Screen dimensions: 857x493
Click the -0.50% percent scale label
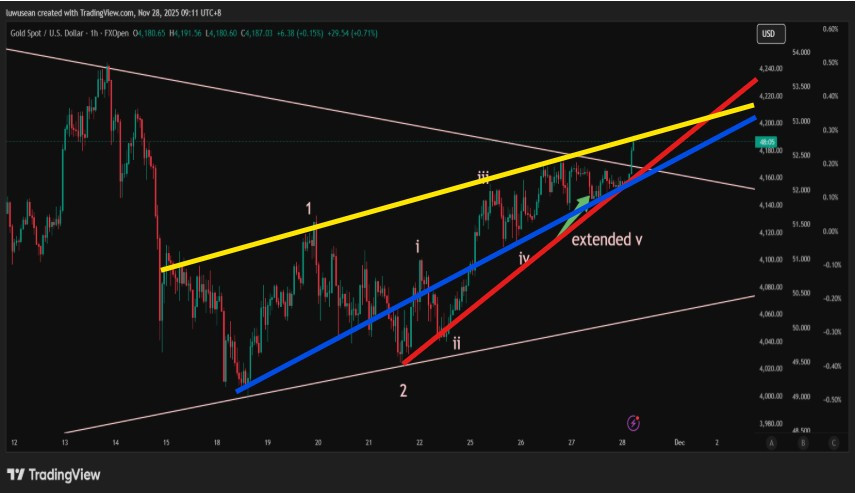(832, 400)
